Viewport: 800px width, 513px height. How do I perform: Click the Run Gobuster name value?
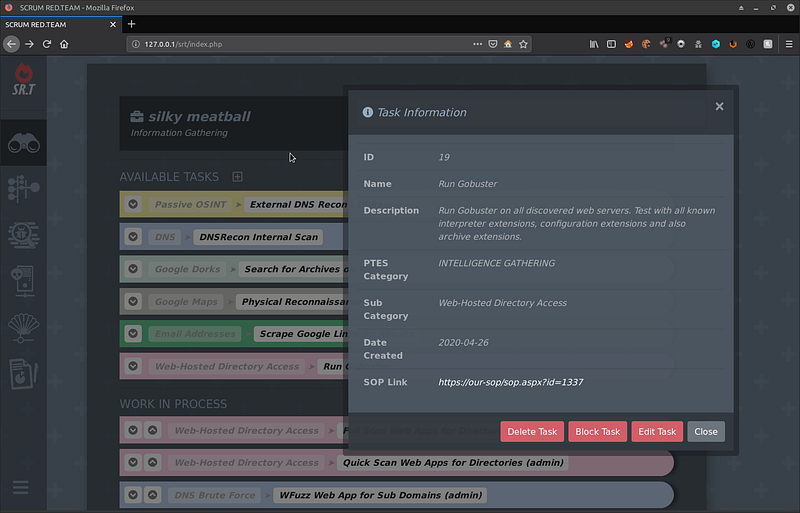tap(467, 184)
